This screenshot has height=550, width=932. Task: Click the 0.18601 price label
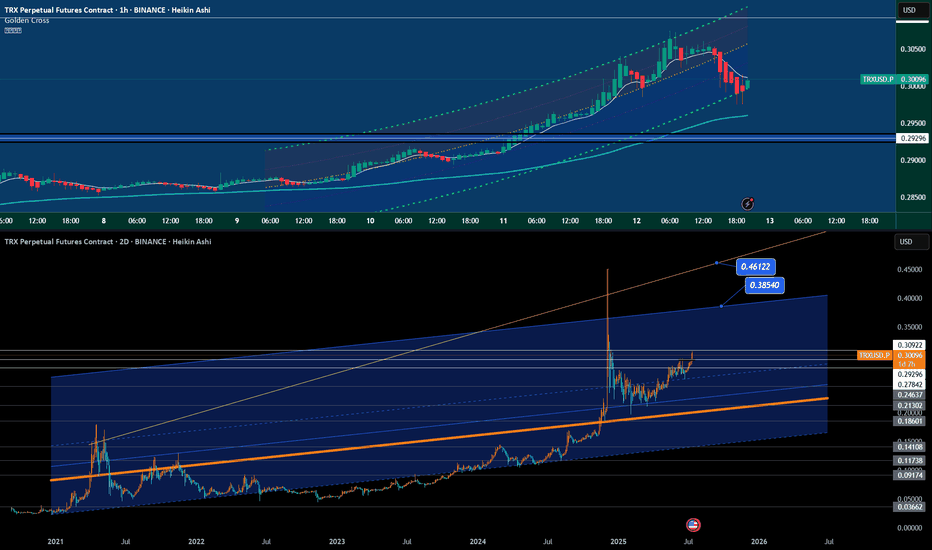click(x=909, y=421)
